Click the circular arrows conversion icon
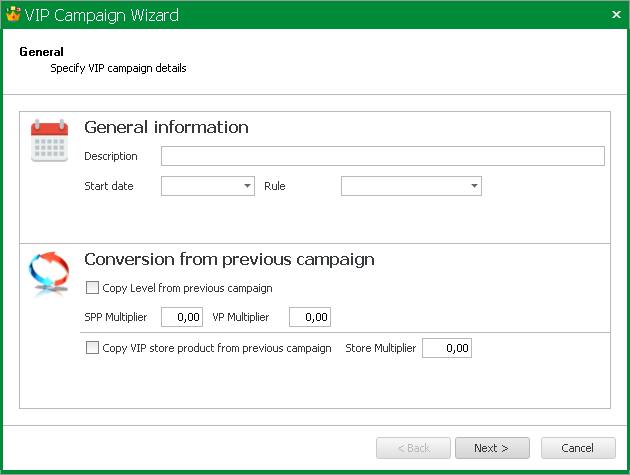 49,273
